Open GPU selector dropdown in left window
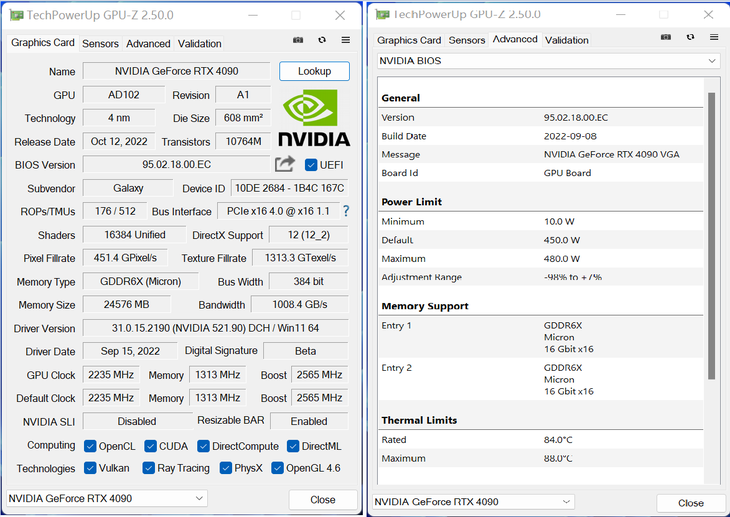This screenshot has height=517, width=730. [x=107, y=498]
